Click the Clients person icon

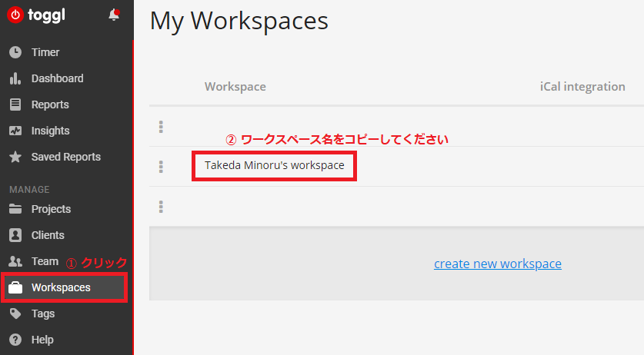[x=15, y=235]
